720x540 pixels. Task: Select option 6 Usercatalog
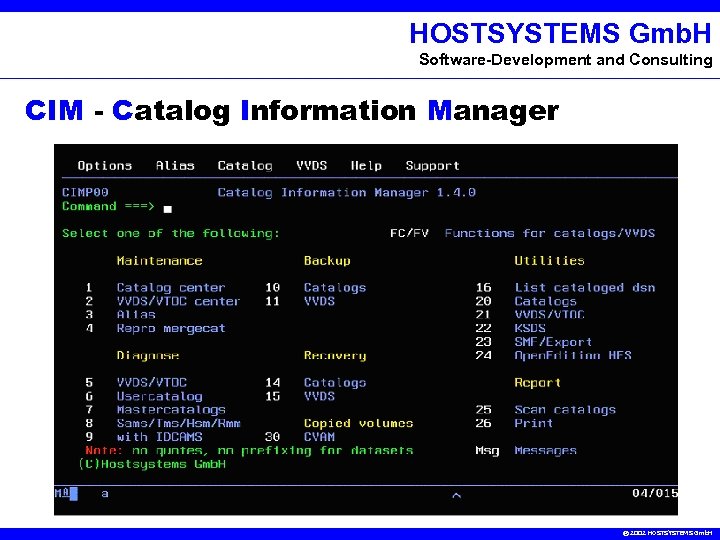click(144, 396)
